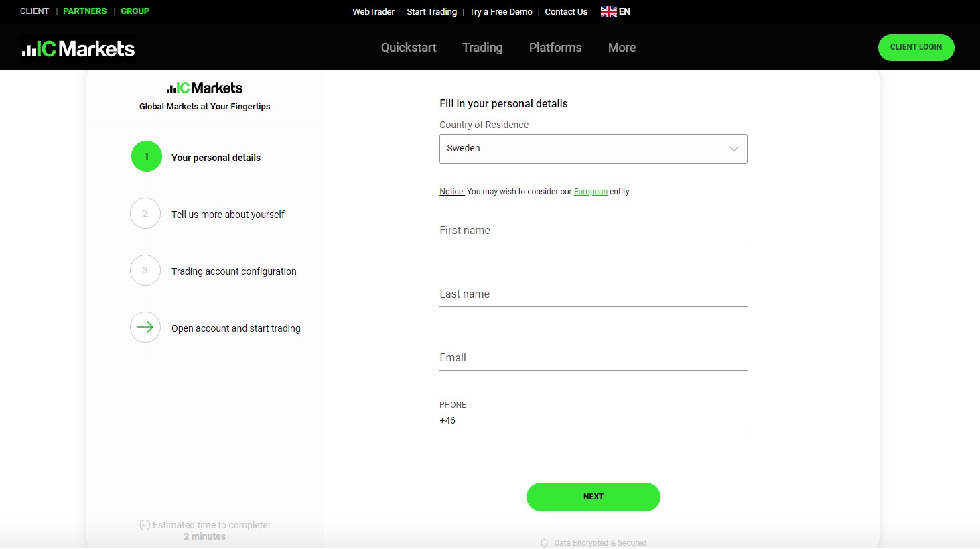The width and height of the screenshot is (980, 549).
Task: Click the 'Country of Residence' label
Action: pyautogui.click(x=484, y=125)
